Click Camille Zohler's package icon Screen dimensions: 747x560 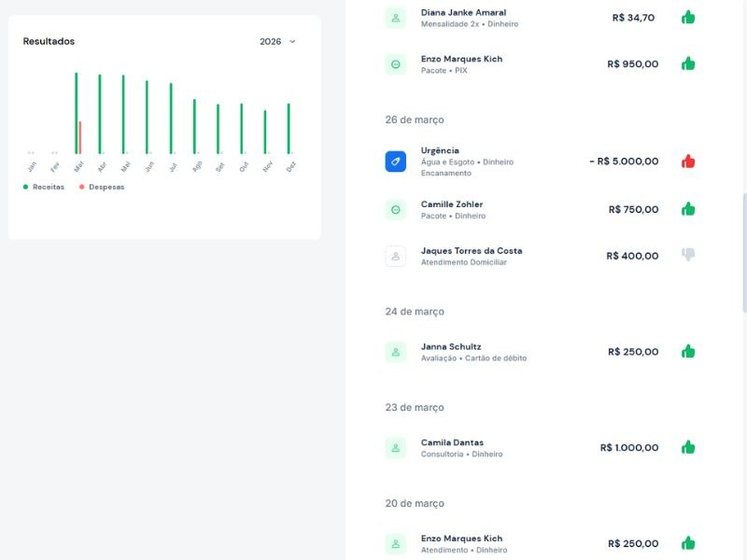point(395,210)
